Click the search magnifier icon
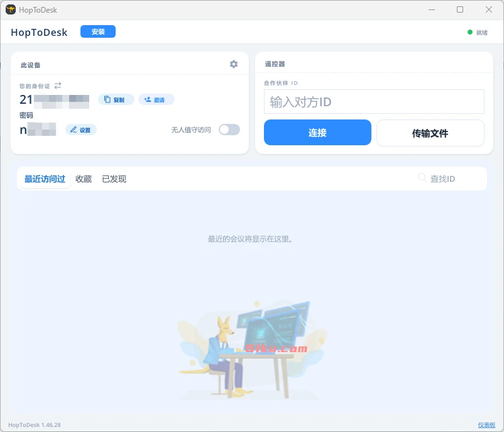Screen dimensions: 504x432 point(422,177)
